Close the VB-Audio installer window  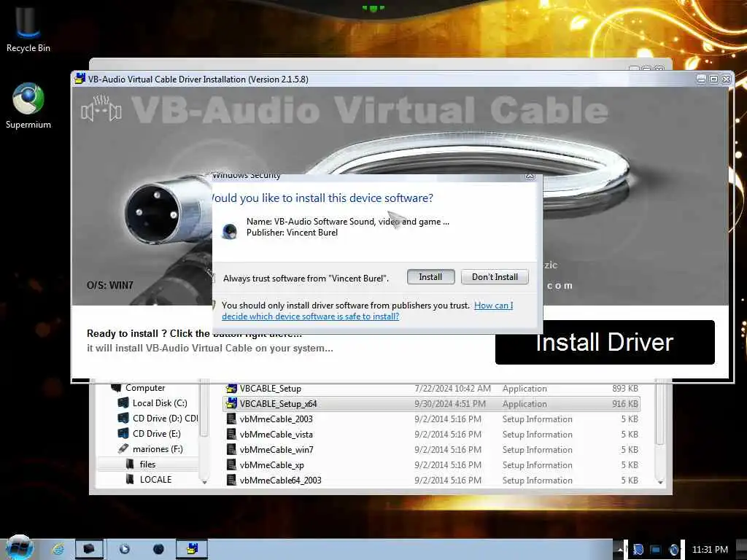pyautogui.click(x=726, y=79)
